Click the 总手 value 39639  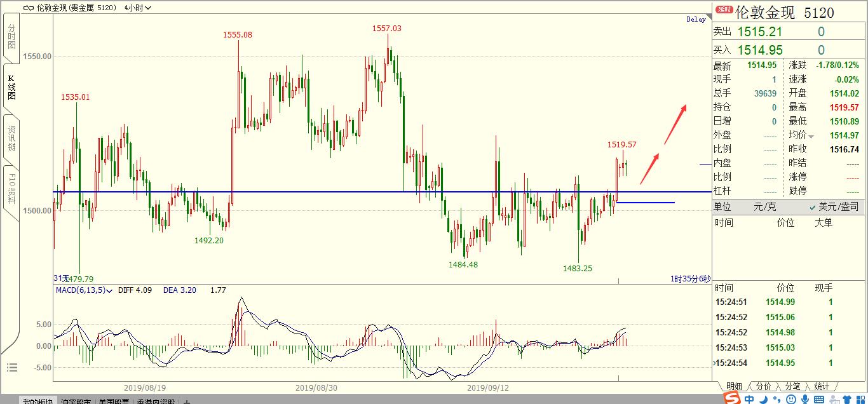coord(766,93)
